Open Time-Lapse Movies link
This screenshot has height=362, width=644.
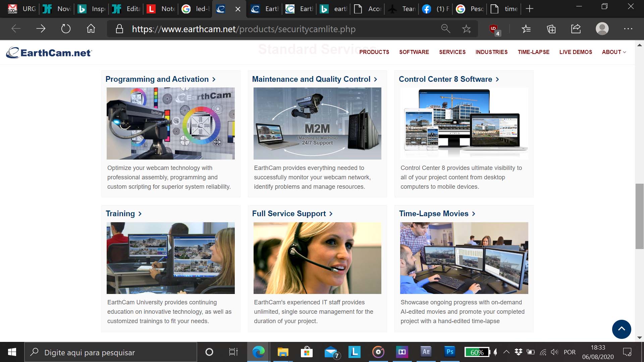(437, 214)
